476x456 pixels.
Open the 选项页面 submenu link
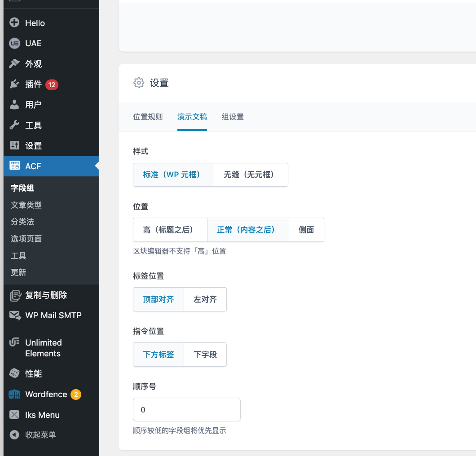click(x=26, y=239)
